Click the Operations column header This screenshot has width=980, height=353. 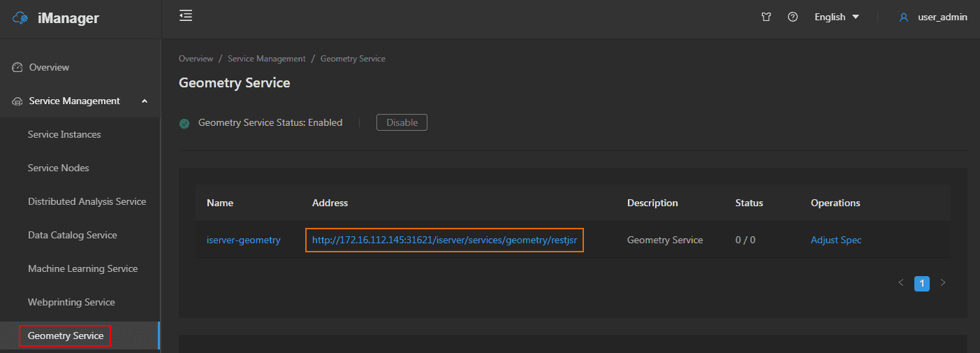coord(835,203)
